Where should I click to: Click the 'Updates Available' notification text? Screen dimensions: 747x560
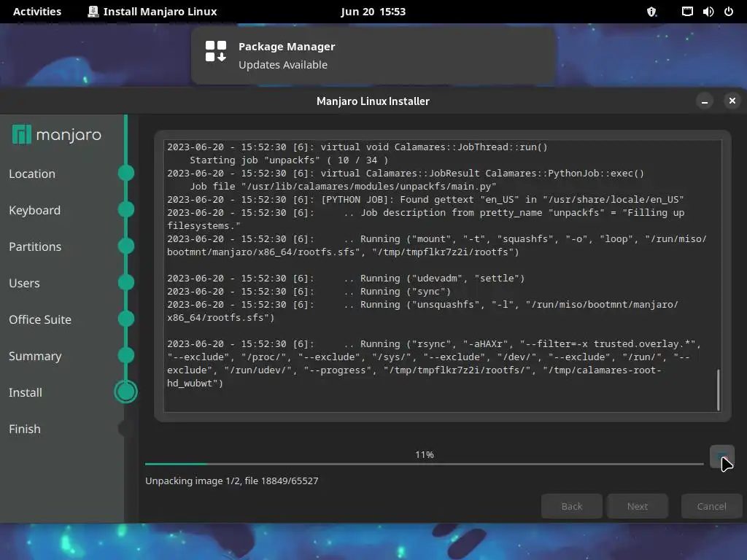click(x=283, y=65)
